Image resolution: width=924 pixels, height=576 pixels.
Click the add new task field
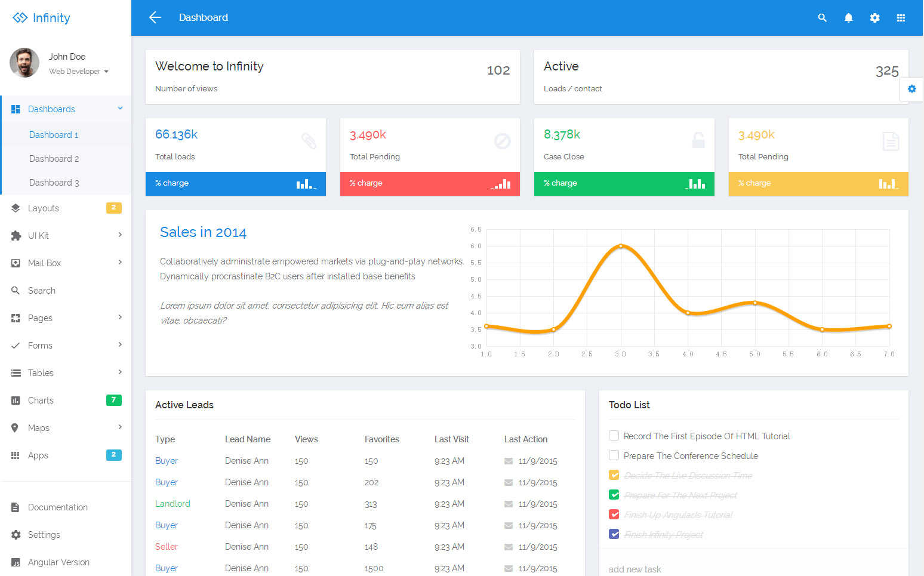click(x=753, y=569)
